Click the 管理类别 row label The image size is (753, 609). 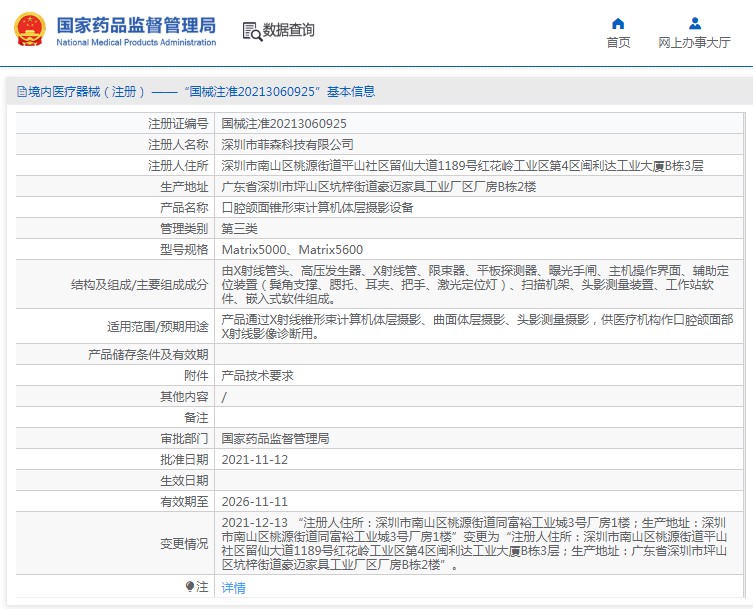tap(184, 229)
